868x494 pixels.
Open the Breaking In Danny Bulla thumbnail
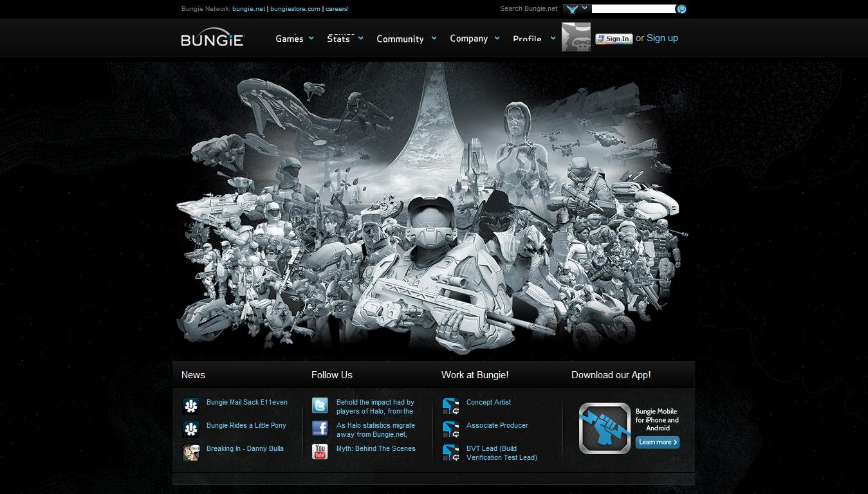(190, 452)
